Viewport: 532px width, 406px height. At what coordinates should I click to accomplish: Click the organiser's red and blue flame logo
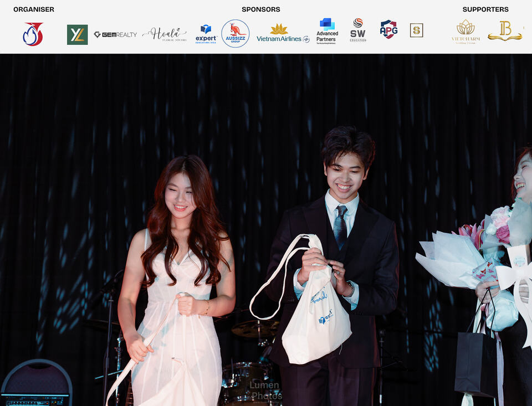[x=33, y=34]
